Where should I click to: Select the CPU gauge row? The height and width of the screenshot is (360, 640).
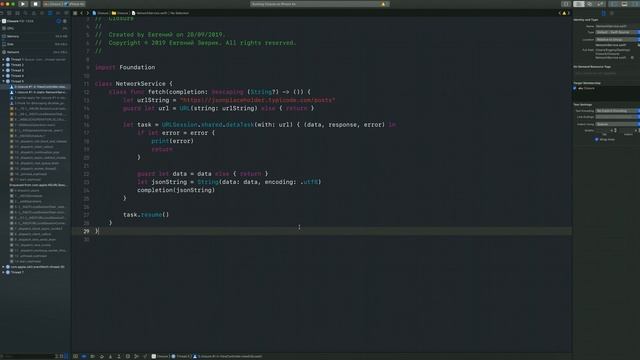[35, 29]
